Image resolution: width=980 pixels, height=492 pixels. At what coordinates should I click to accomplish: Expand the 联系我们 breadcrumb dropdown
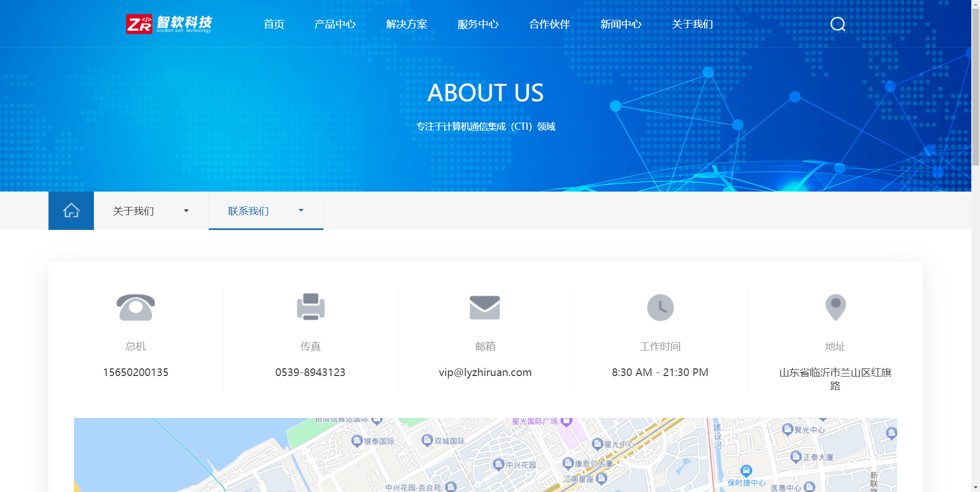coord(301,209)
